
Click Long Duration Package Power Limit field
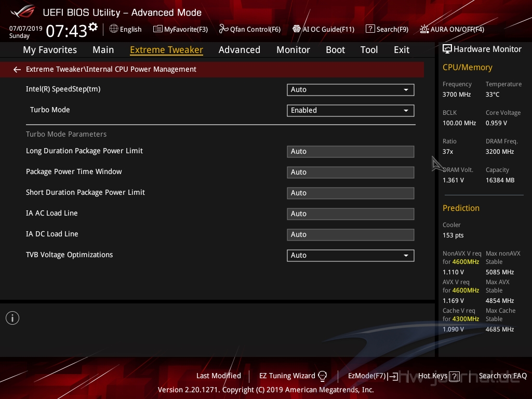pyautogui.click(x=351, y=151)
